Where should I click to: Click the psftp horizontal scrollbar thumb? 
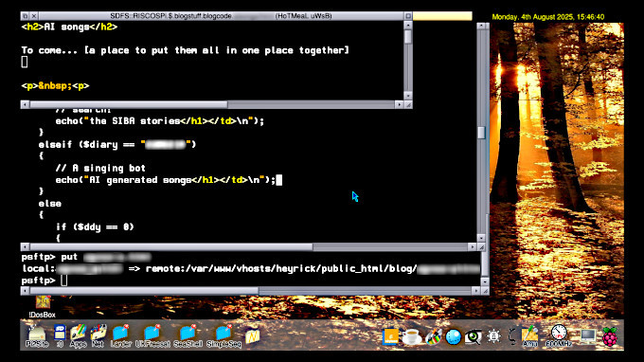[x=144, y=291]
